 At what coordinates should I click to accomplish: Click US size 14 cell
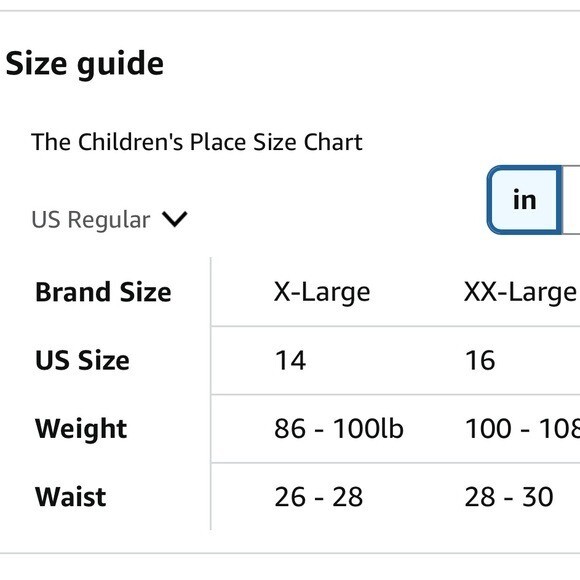pyautogui.click(x=290, y=360)
